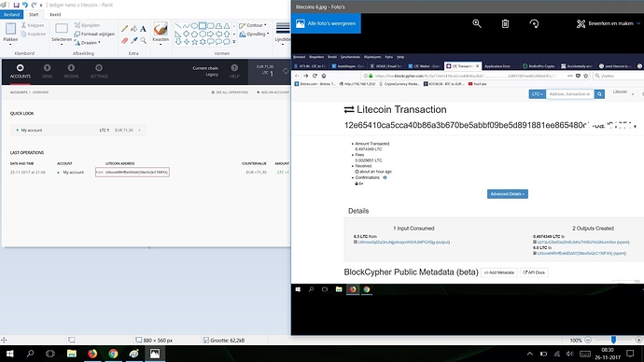Open Bewerken en maken menu
This screenshot has width=644, height=362.
(x=608, y=24)
